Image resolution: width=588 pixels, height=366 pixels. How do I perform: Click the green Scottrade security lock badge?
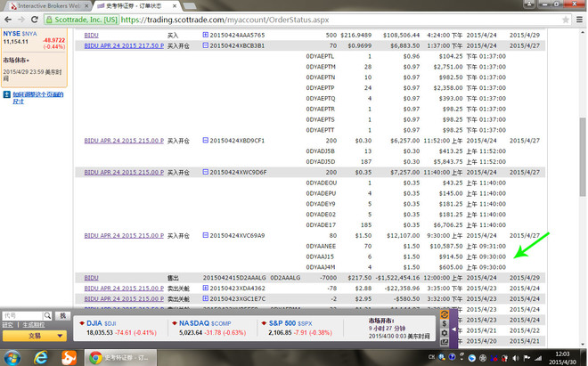coord(82,20)
